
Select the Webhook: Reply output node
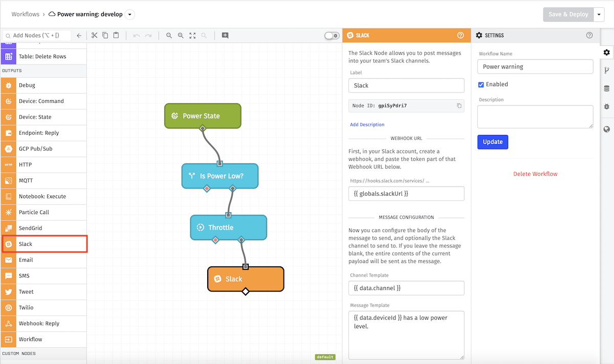point(43,323)
